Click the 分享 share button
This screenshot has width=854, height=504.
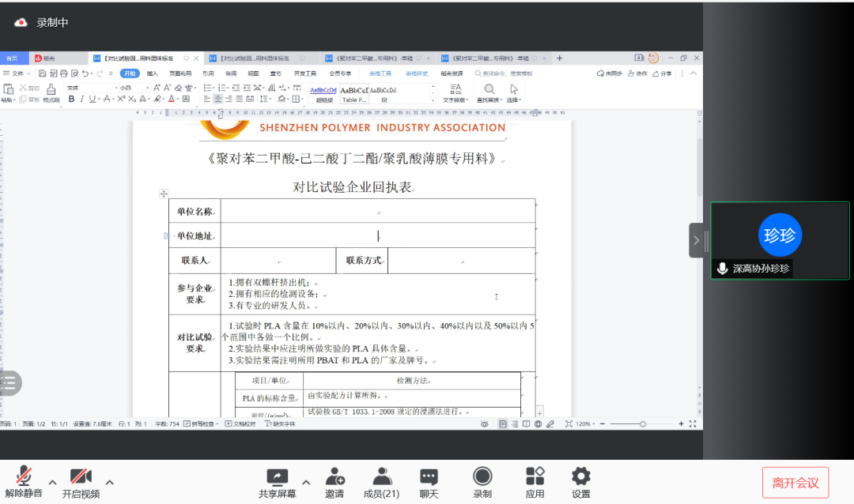(663, 73)
